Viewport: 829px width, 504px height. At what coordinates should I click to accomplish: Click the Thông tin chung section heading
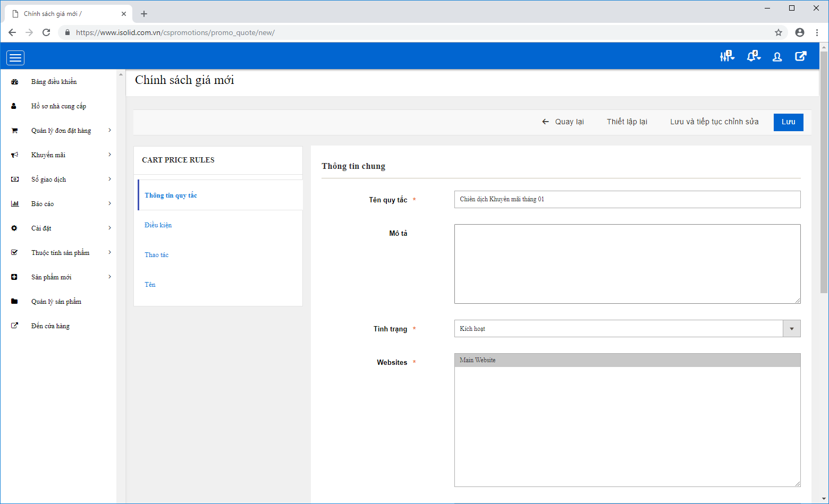pyautogui.click(x=353, y=166)
